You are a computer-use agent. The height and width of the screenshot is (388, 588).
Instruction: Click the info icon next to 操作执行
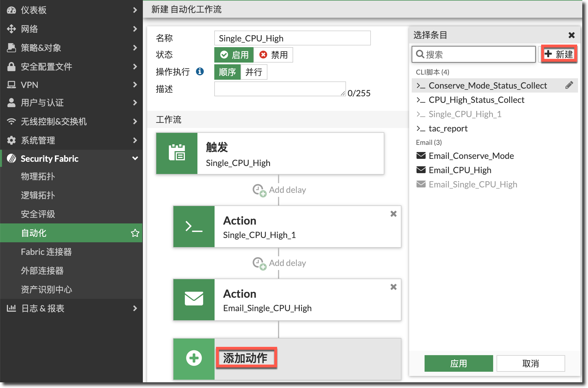coord(200,71)
